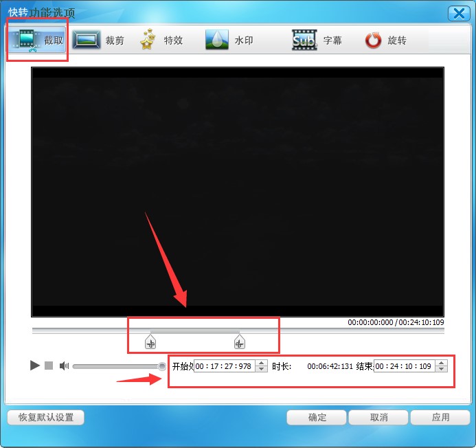
Task: Adjust the volume slider handle
Action: (162, 366)
